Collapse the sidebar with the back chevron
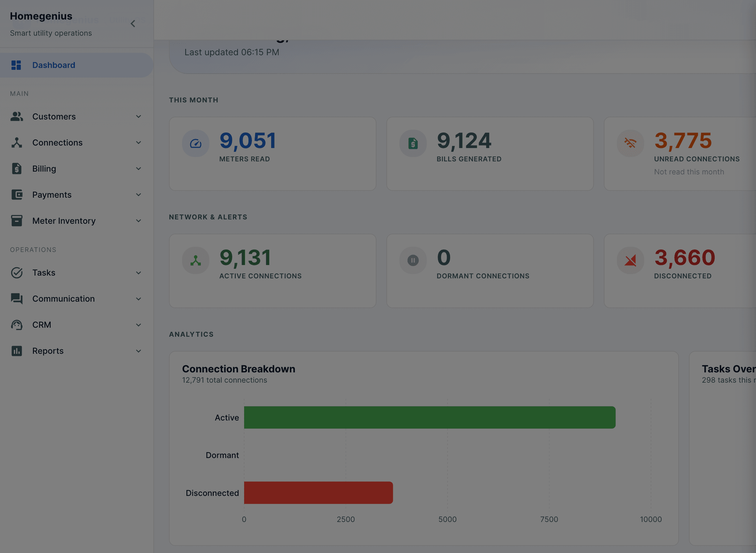This screenshot has width=756, height=553. point(133,24)
